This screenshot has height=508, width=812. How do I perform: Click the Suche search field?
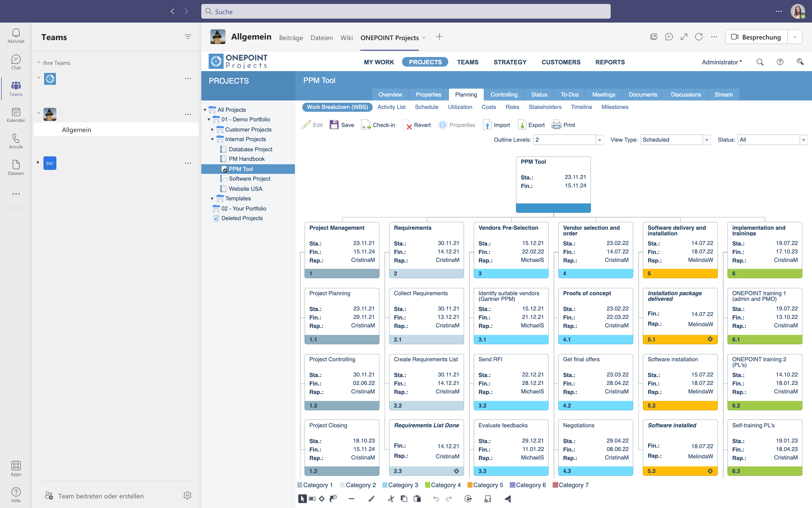tap(406, 11)
